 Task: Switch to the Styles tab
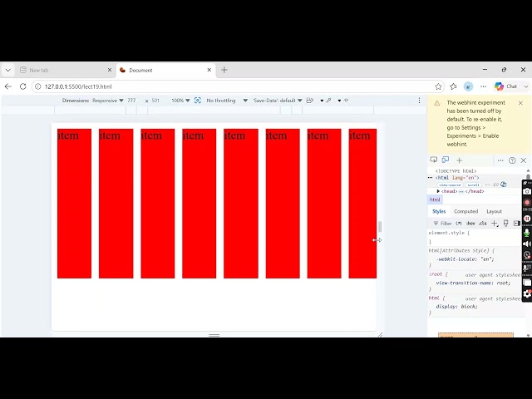[439, 211]
